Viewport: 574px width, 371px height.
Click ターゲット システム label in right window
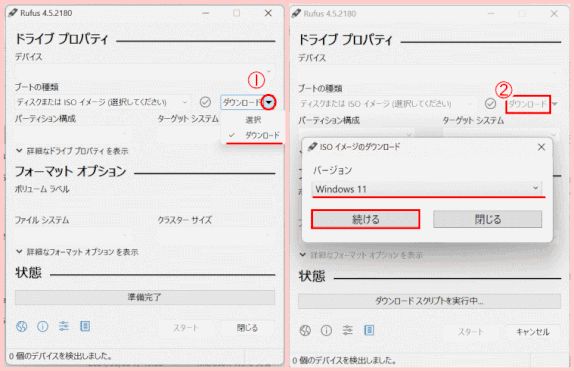click(473, 120)
